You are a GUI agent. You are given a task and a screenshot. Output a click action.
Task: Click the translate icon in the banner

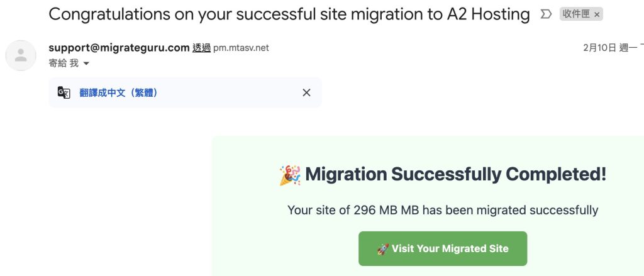coord(64,92)
